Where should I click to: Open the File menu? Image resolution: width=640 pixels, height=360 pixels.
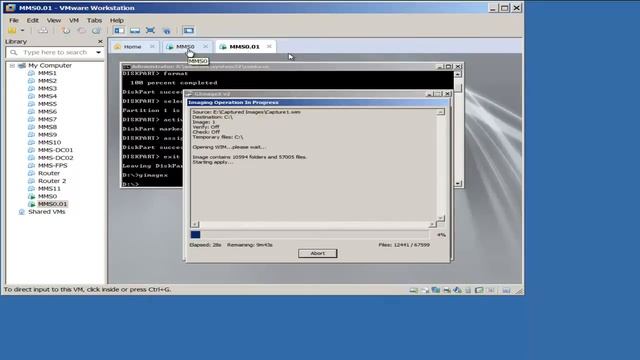[13, 20]
